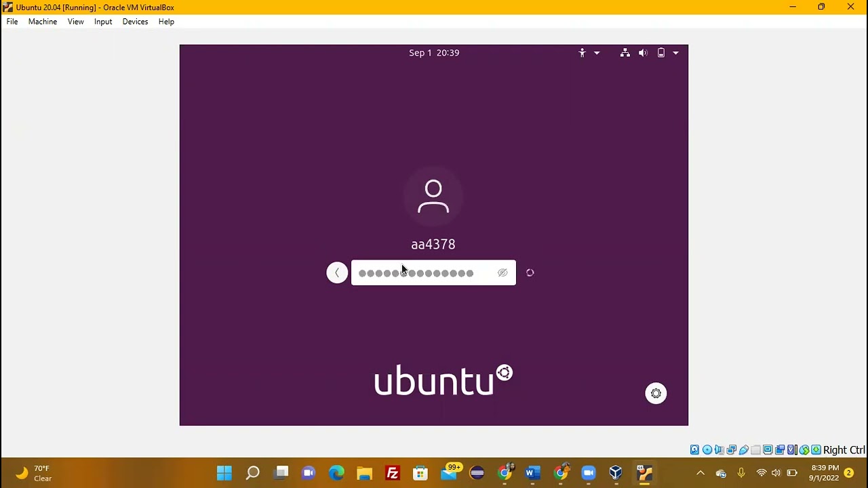Select the running Ubuntu VM taskbar icon
The width and height of the screenshot is (868, 488).
644,472
